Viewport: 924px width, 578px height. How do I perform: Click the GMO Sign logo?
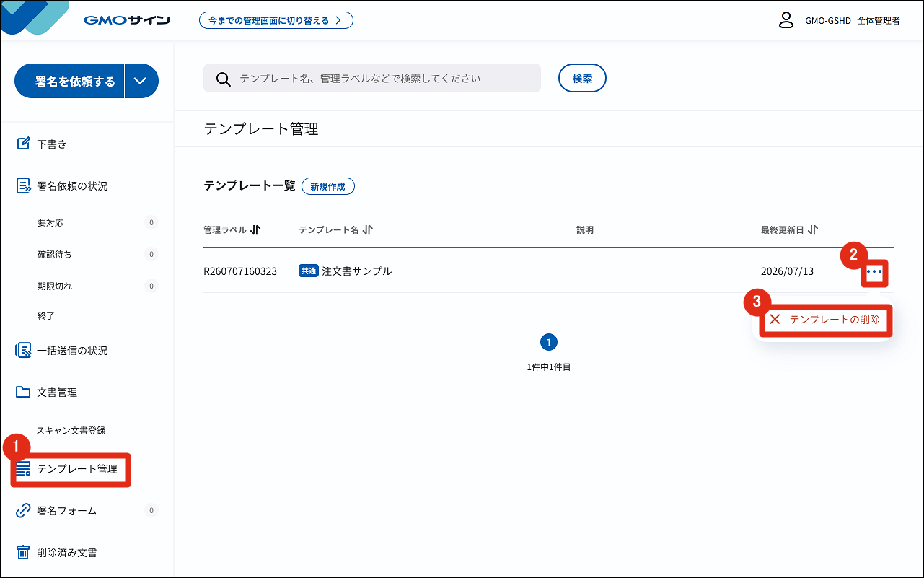coord(127,20)
